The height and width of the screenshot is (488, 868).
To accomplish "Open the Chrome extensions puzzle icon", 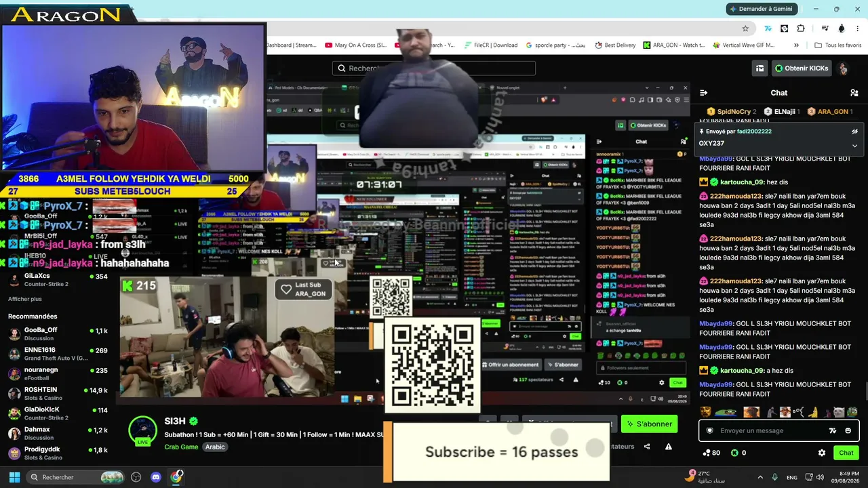I will coord(801,28).
